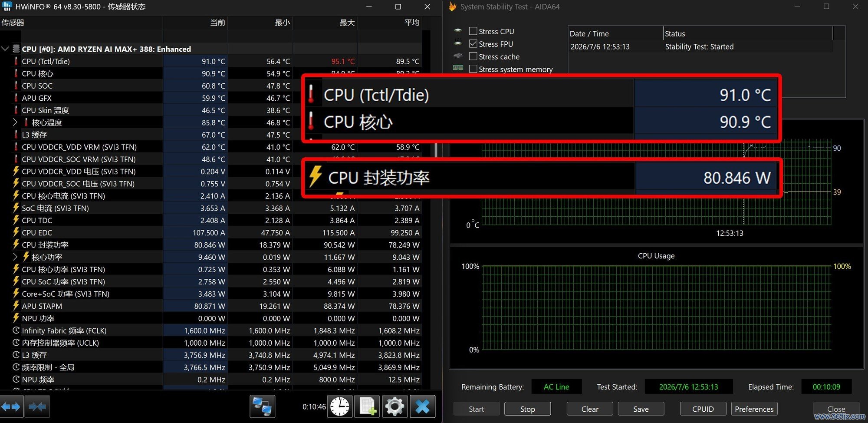Click the 当前 column header

pos(195,23)
